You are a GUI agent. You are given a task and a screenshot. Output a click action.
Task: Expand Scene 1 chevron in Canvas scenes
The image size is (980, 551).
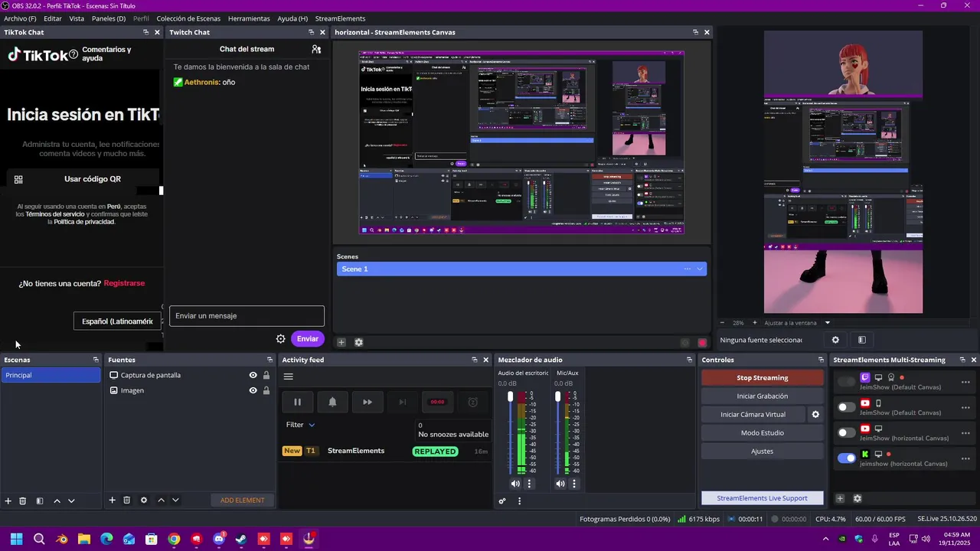700,269
